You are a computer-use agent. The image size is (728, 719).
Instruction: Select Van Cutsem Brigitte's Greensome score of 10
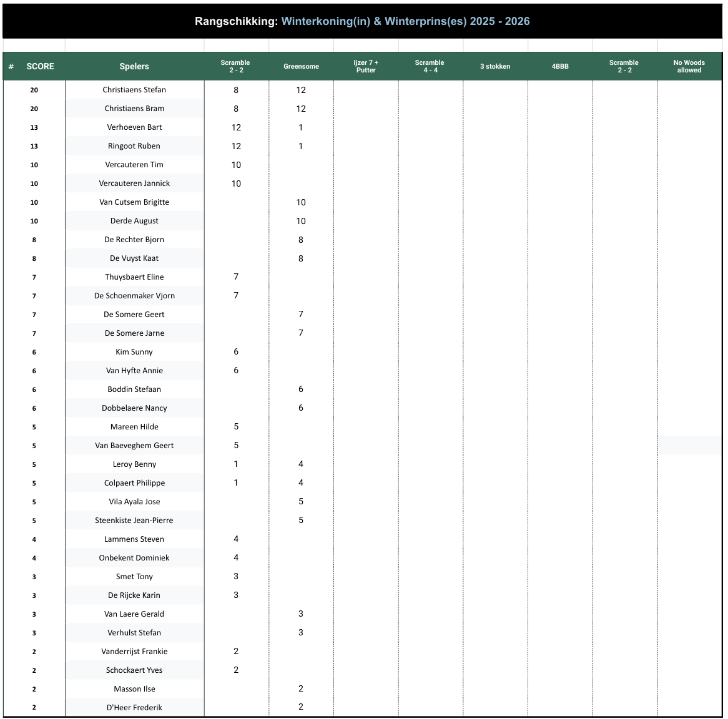301,202
